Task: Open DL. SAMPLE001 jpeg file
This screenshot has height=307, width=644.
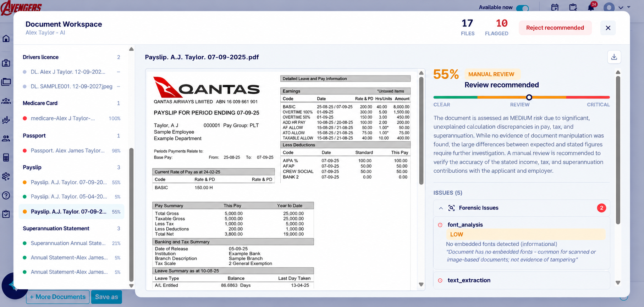Action: point(71,86)
